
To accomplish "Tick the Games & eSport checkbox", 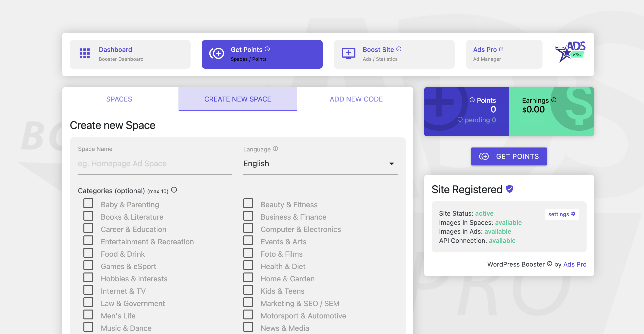I will click(x=88, y=265).
